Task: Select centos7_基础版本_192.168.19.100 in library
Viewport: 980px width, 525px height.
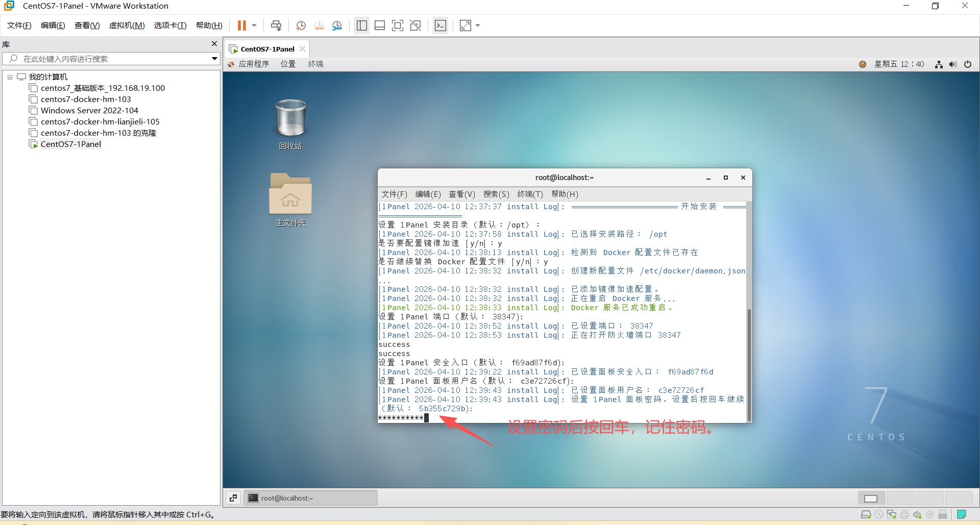Action: coord(97,88)
